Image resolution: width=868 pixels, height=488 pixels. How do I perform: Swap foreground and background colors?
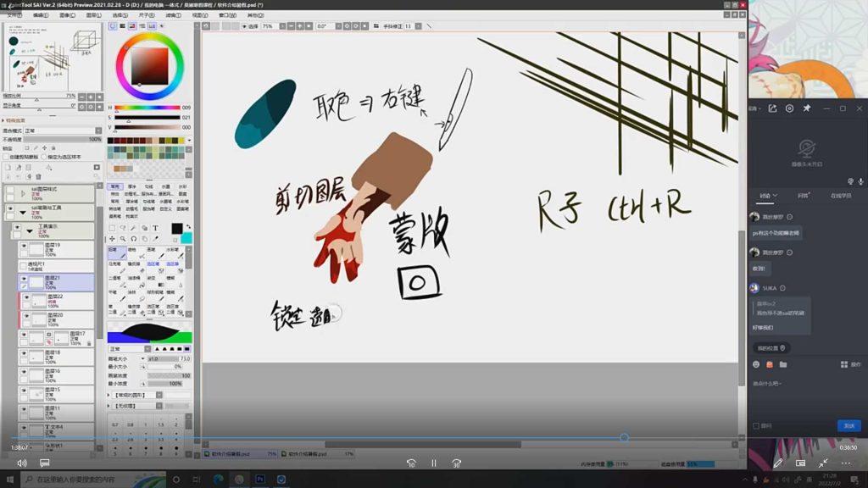[188, 226]
